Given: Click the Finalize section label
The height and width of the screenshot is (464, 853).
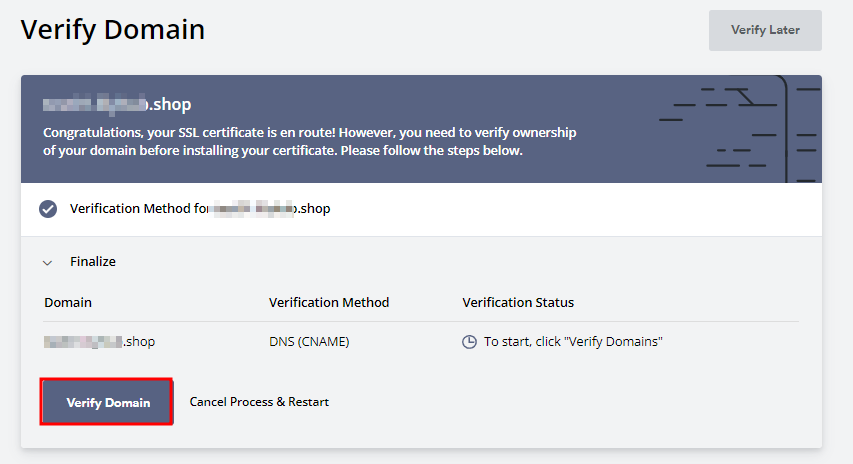Looking at the screenshot, I should point(93,262).
